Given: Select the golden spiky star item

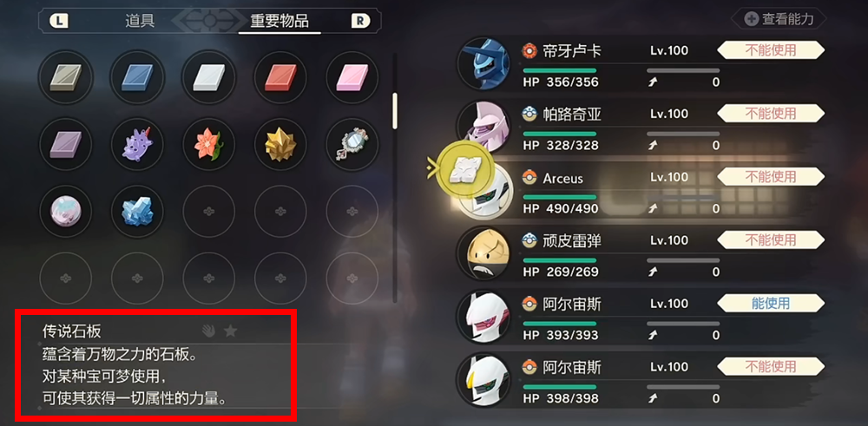Looking at the screenshot, I should [280, 144].
